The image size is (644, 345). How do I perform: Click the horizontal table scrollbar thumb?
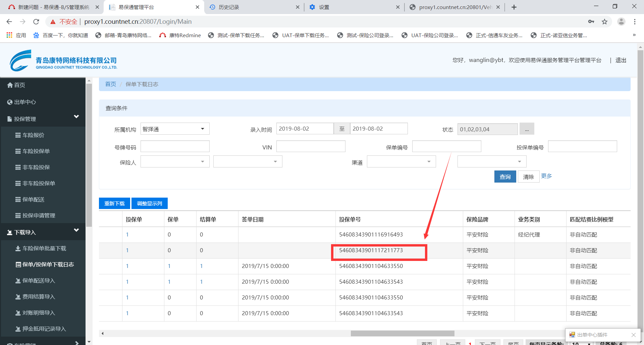pyautogui.click(x=402, y=334)
